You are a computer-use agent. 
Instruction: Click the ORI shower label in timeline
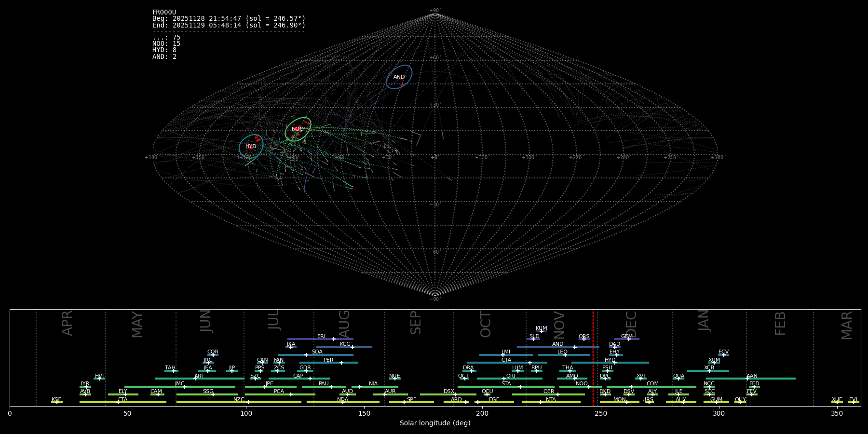point(511,376)
